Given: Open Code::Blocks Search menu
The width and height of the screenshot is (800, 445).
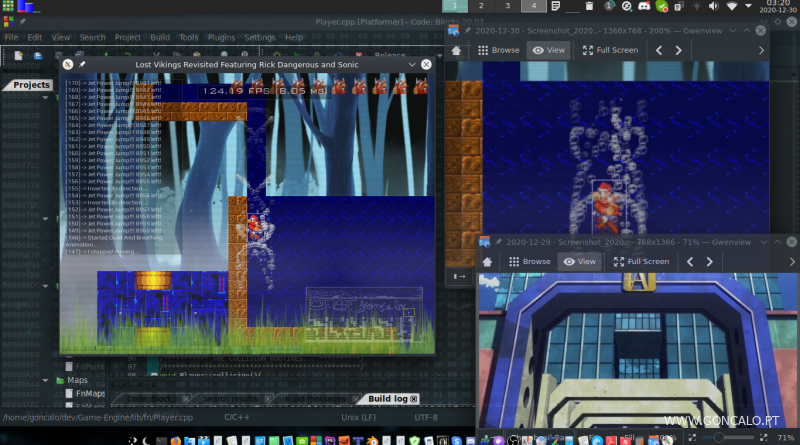Looking at the screenshot, I should pos(92,37).
